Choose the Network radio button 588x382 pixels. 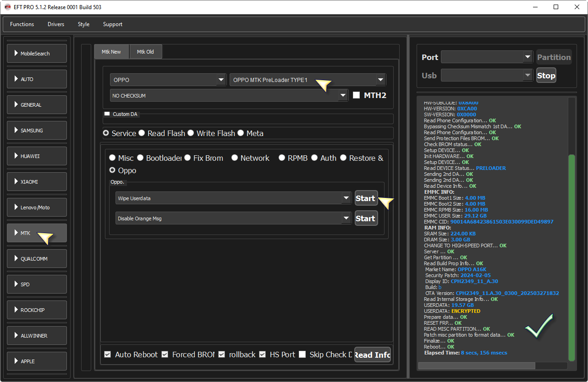[x=235, y=158]
